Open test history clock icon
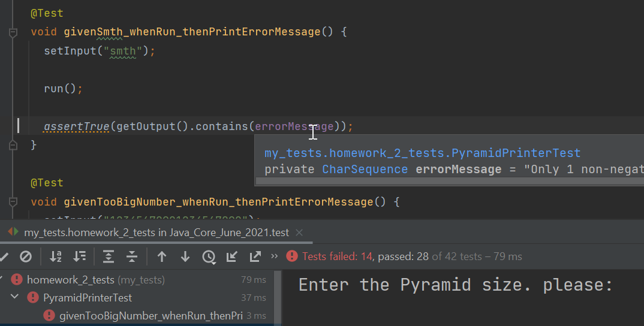Screen dimensions: 644x326 pyautogui.click(x=209, y=257)
